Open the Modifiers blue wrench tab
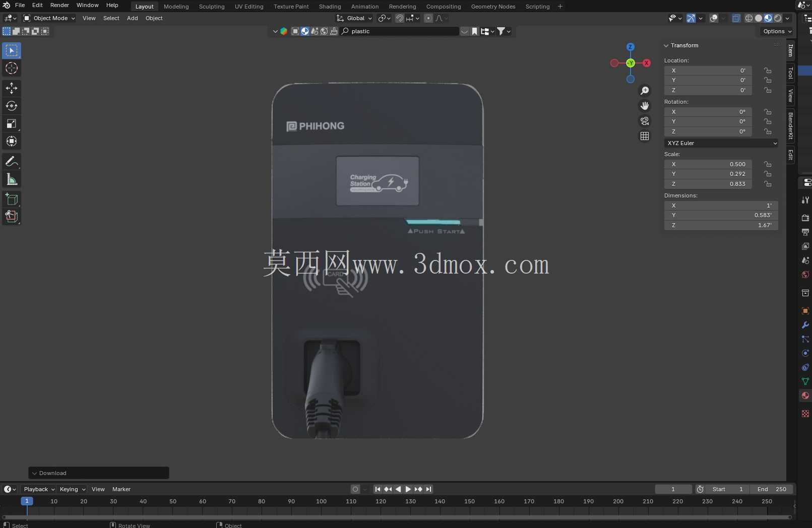Image resolution: width=812 pixels, height=528 pixels. [805, 325]
